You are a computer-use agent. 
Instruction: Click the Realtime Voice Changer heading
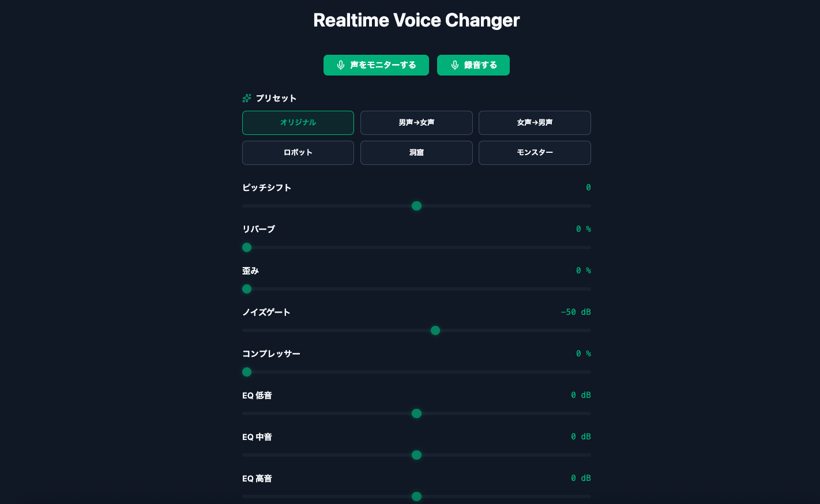point(416,20)
